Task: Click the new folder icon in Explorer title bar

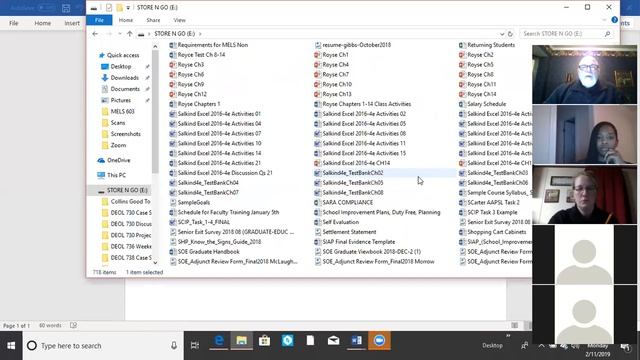Action: pos(119,7)
